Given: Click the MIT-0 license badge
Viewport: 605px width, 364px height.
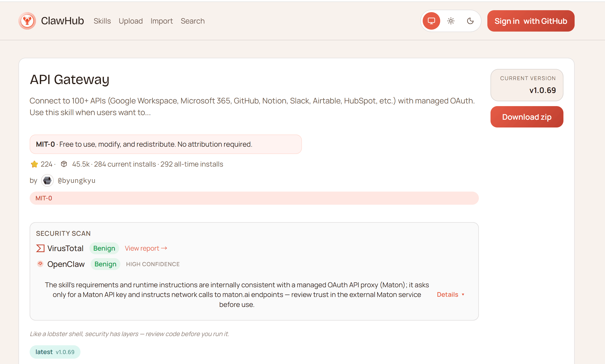Looking at the screenshot, I should (x=44, y=198).
